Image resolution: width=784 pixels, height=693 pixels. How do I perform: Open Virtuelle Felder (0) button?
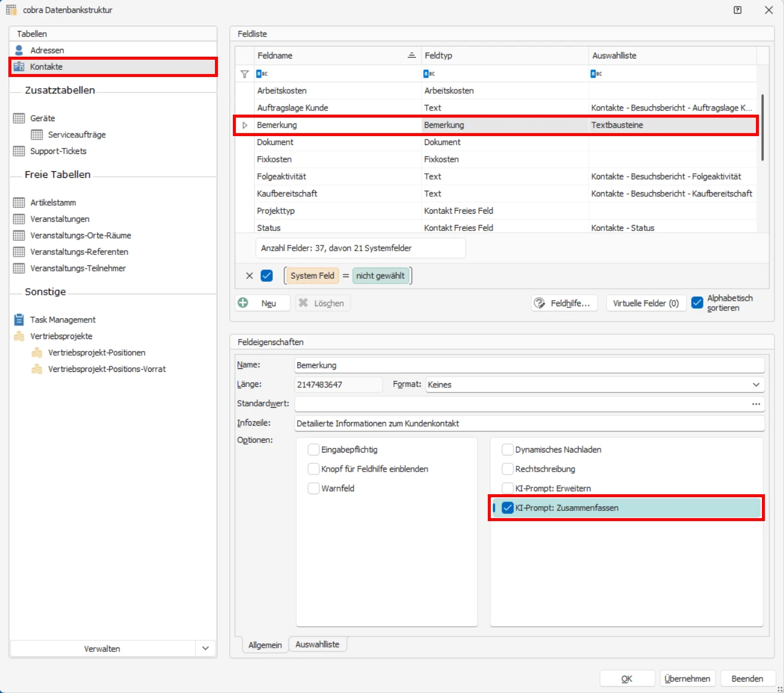point(646,303)
